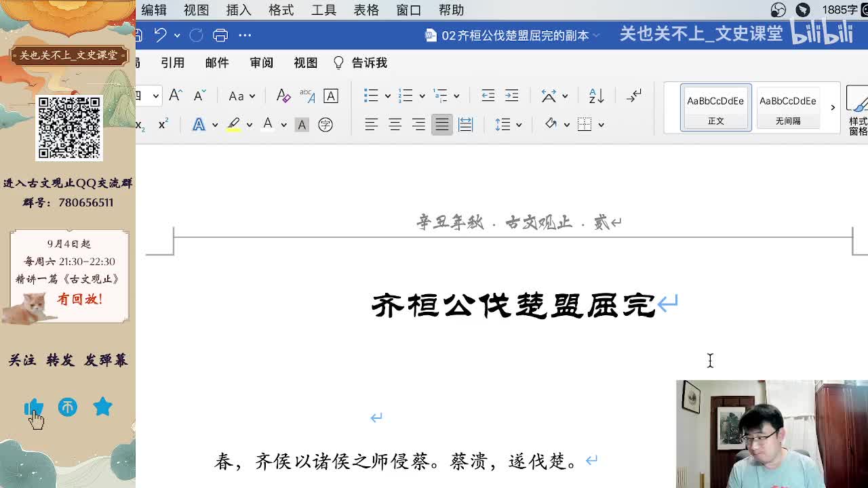Viewport: 868px width, 488px height.
Task: Center align the text
Action: [x=395, y=125]
